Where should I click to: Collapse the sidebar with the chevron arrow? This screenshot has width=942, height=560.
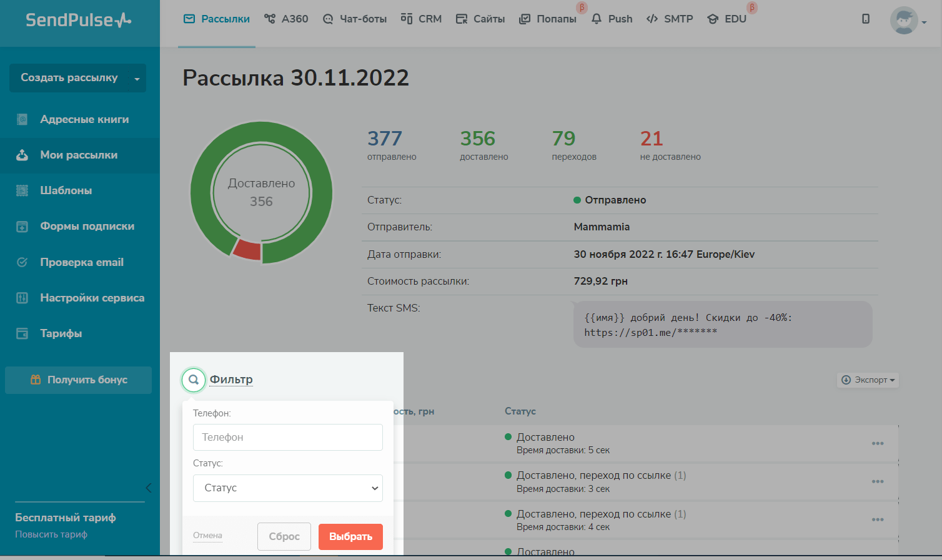(x=148, y=488)
